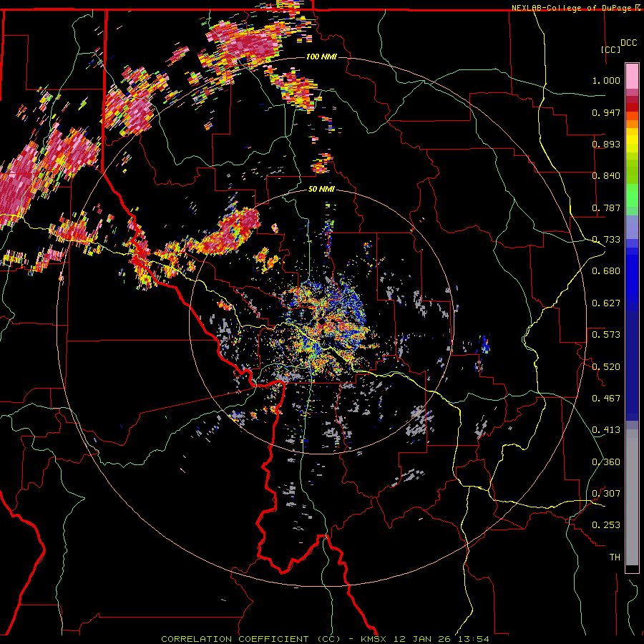Image resolution: width=644 pixels, height=644 pixels.
Task: Click the TH threshold label
Action: pos(615,557)
